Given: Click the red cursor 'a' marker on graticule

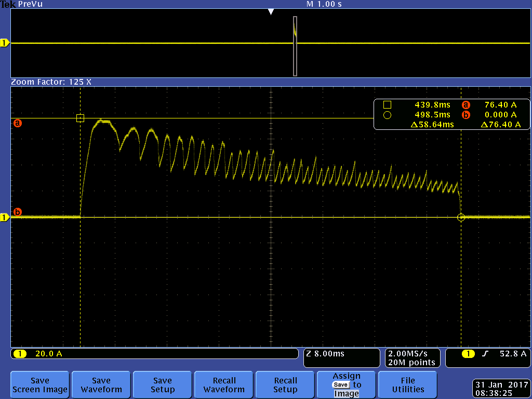Looking at the screenshot, I should click(x=18, y=124).
